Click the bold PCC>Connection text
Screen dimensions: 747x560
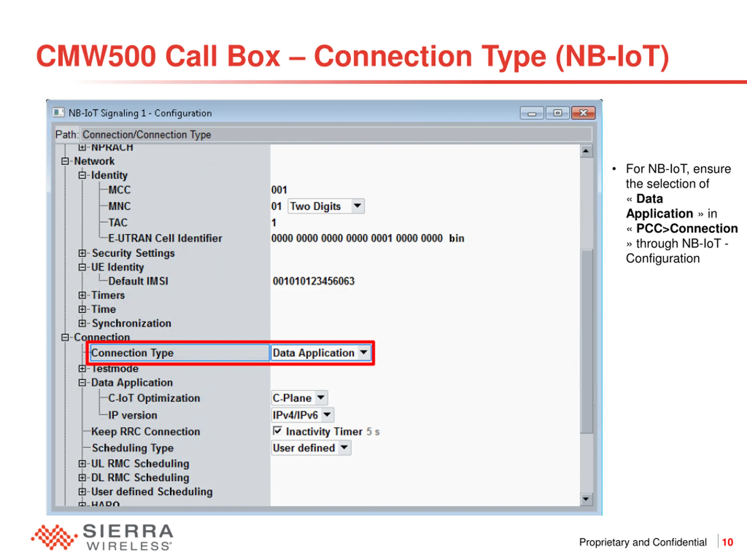click(x=687, y=229)
